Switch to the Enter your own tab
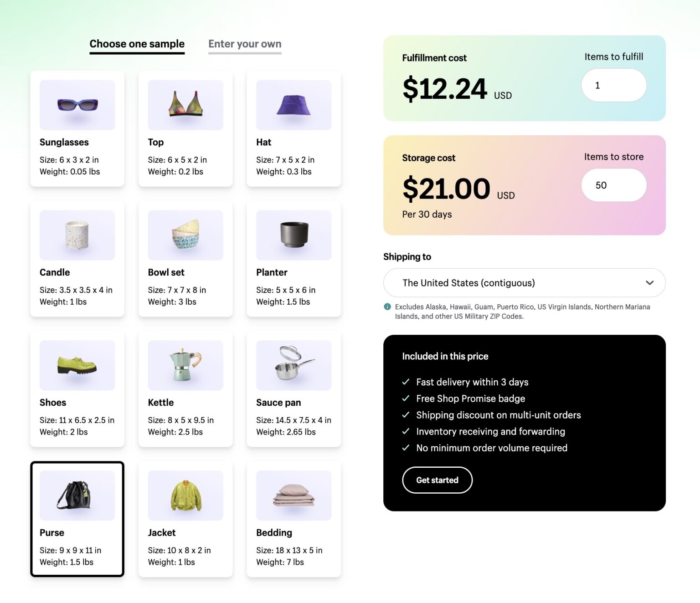700x603 pixels. pyautogui.click(x=245, y=44)
